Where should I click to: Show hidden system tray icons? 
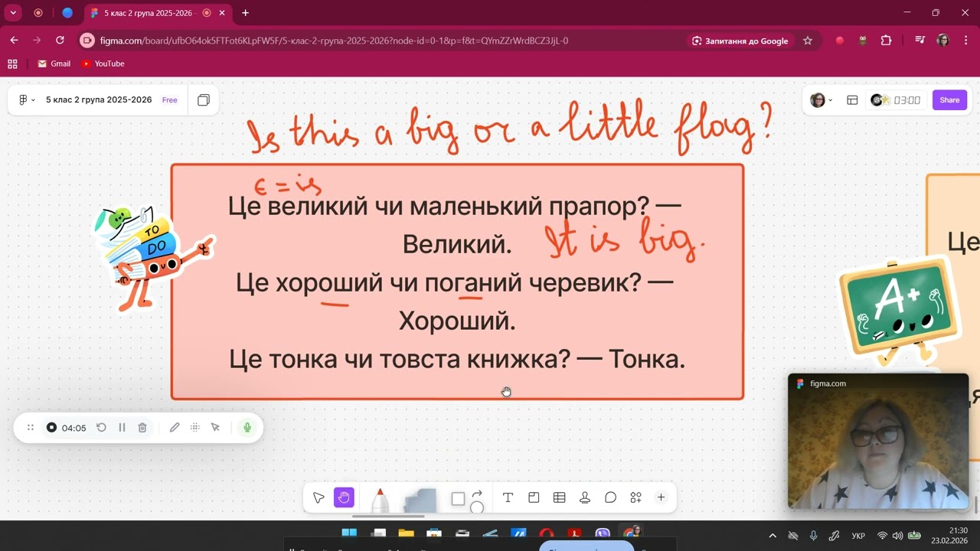pos(773,536)
